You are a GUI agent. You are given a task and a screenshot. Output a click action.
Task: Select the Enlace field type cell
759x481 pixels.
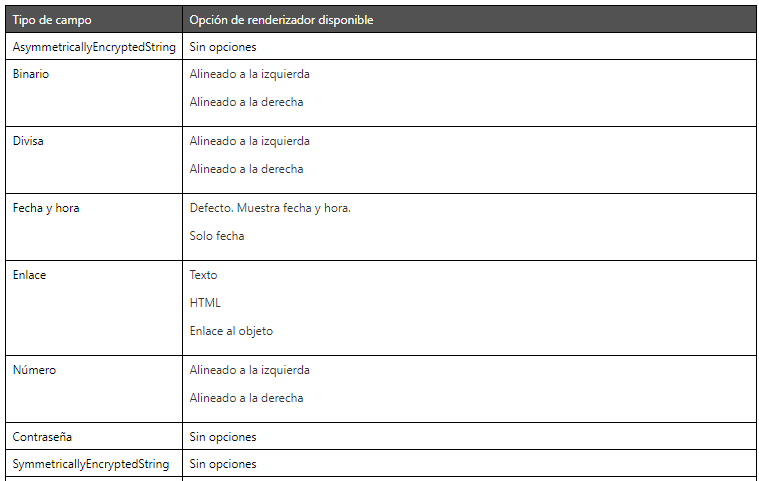29,275
